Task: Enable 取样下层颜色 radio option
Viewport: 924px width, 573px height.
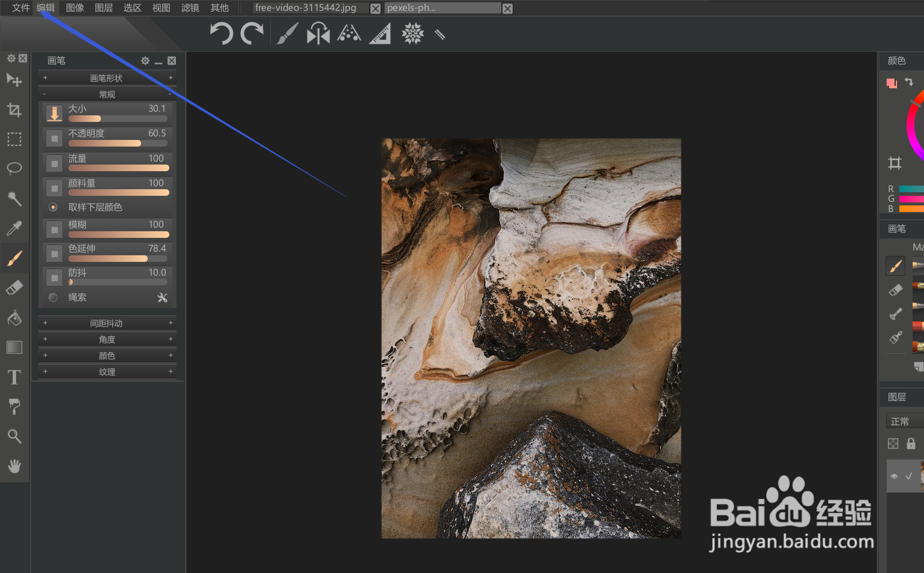Action: [53, 207]
